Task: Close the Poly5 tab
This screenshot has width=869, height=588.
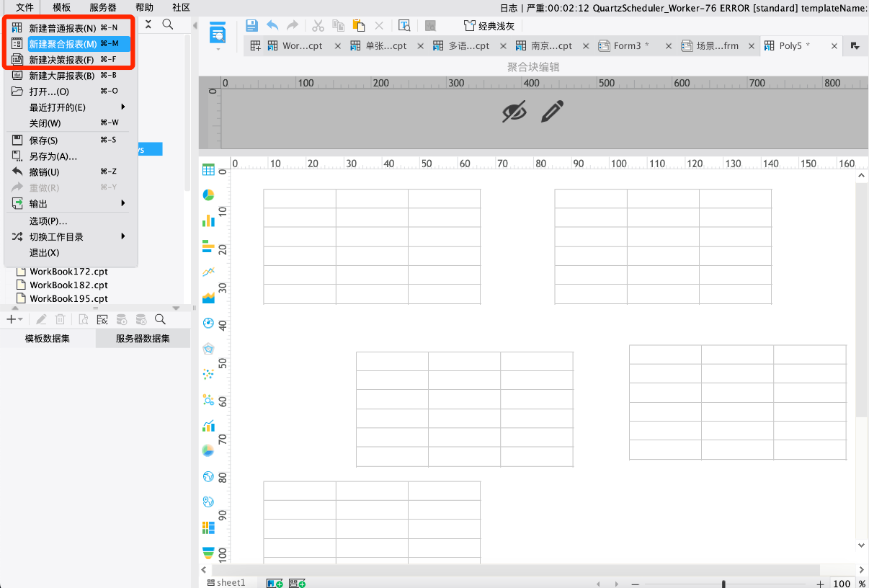Action: click(x=834, y=46)
